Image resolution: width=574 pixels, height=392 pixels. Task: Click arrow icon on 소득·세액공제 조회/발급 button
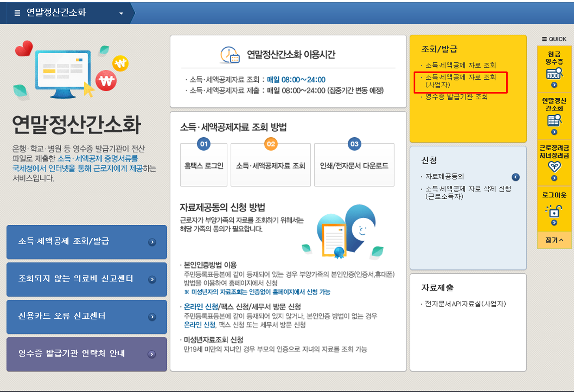click(152, 242)
